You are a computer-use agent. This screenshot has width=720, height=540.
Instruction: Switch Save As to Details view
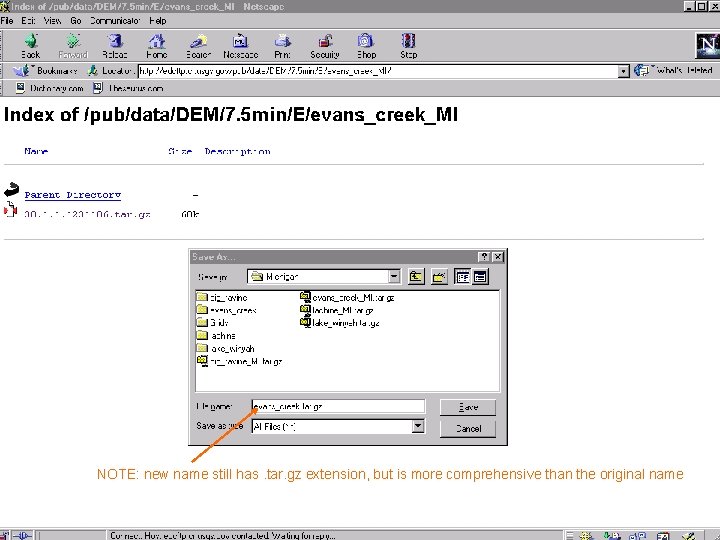pos(480,276)
